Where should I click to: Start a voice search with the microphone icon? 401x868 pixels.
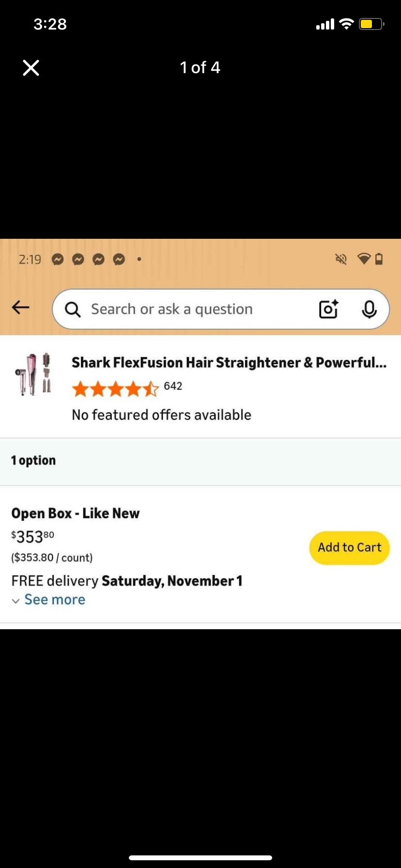pyautogui.click(x=370, y=309)
